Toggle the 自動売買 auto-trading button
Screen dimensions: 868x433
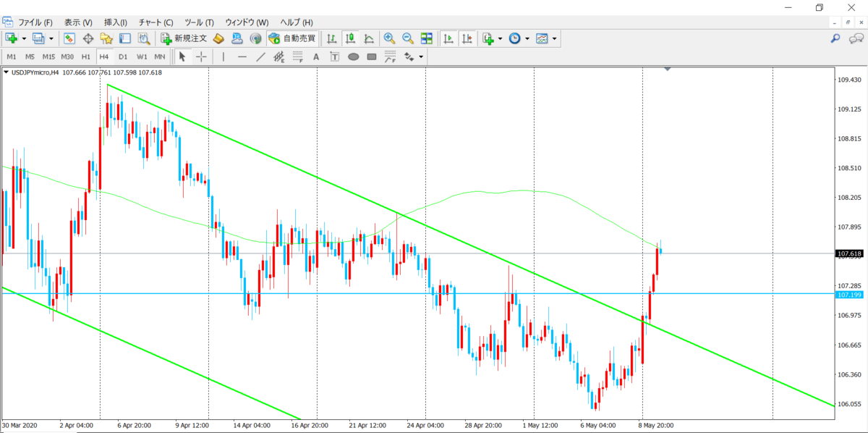click(292, 38)
